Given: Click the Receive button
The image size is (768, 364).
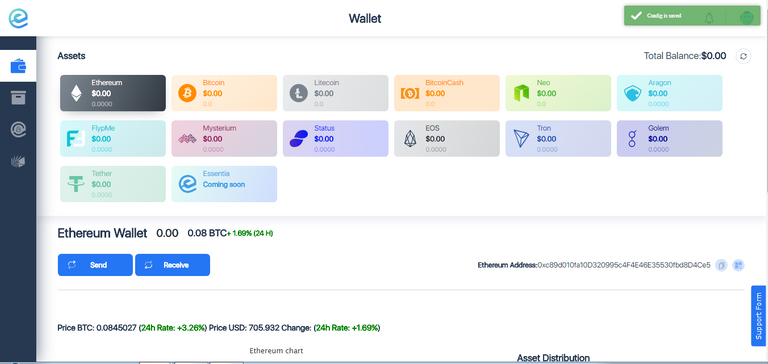Looking at the screenshot, I should tap(172, 265).
